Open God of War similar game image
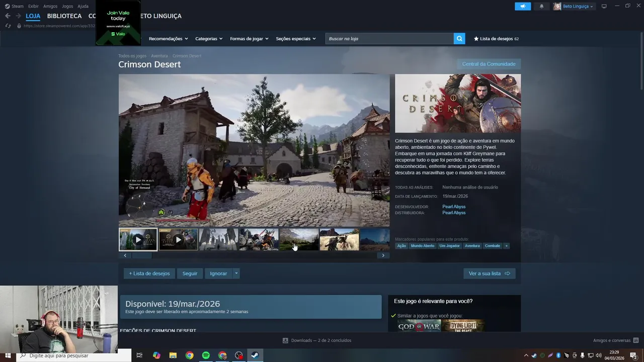The width and height of the screenshot is (644, 362). click(419, 326)
